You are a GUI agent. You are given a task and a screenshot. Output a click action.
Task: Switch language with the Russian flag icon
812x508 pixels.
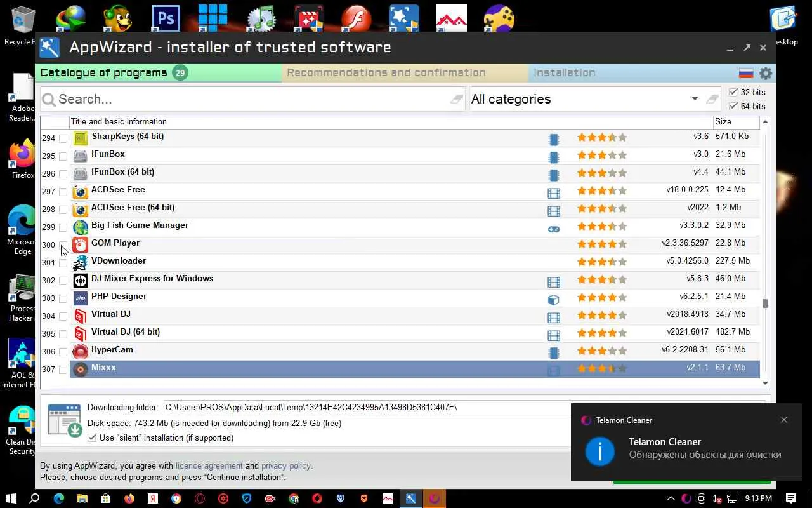coord(746,73)
